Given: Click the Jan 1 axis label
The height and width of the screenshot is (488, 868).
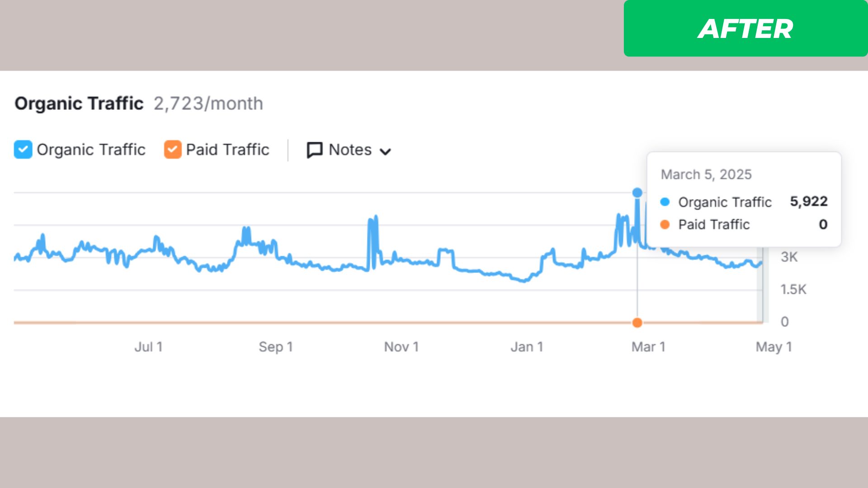Looking at the screenshot, I should click(527, 347).
